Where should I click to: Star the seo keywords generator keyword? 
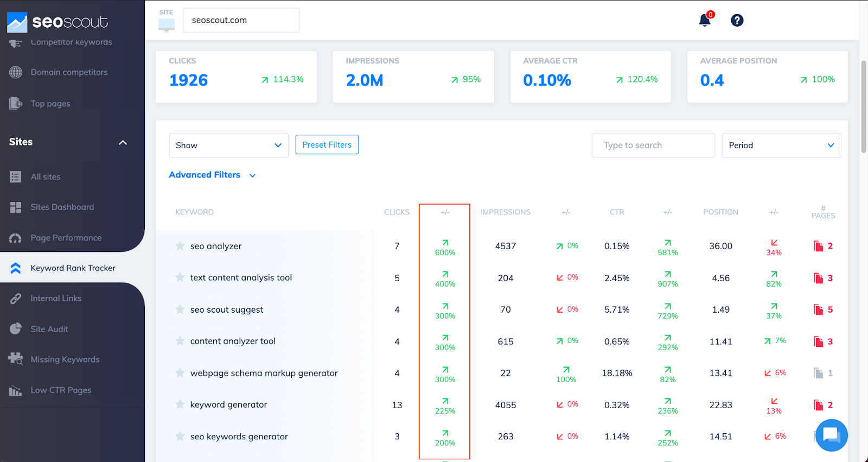pos(180,436)
